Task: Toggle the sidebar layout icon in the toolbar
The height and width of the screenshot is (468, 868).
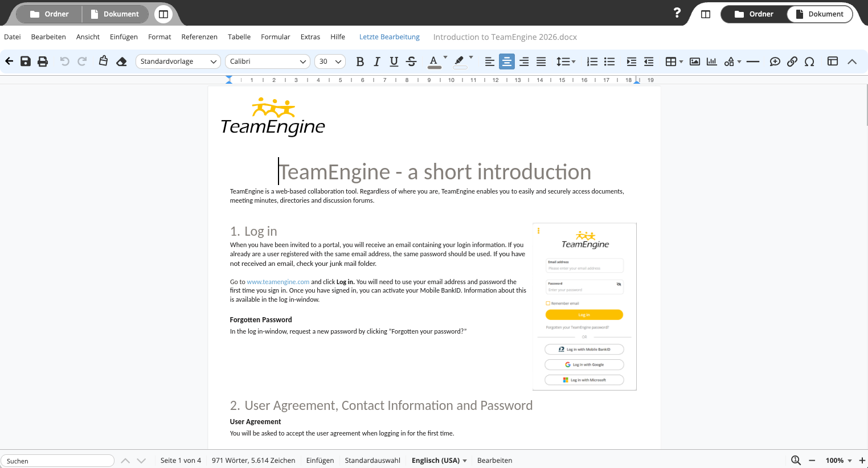Action: click(833, 61)
